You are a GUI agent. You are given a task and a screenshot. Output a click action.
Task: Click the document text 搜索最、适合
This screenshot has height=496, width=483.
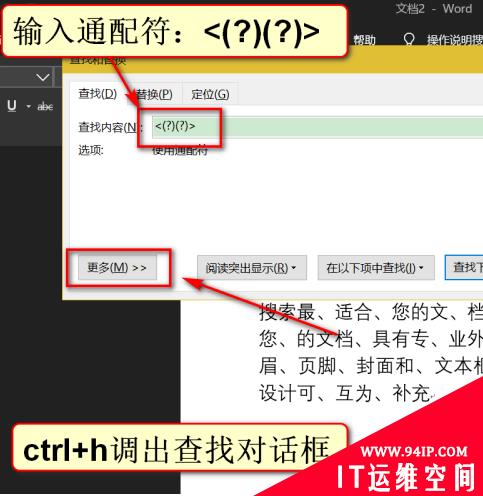(315, 313)
